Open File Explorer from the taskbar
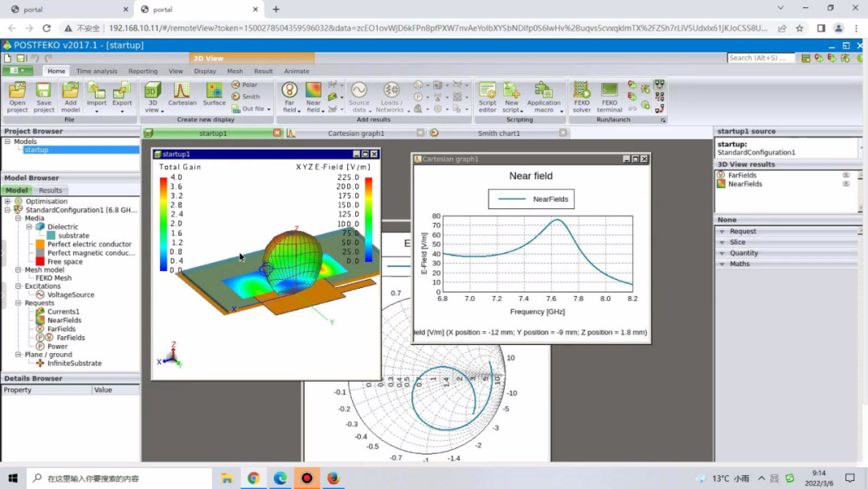 coord(227,478)
